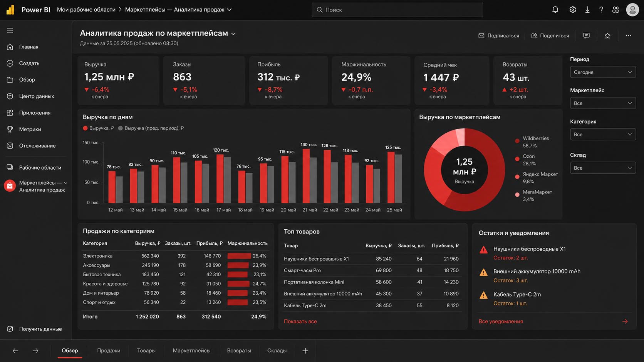This screenshot has width=644, height=362.
Task: Switch to Возвраты page tab
Action: point(239,350)
